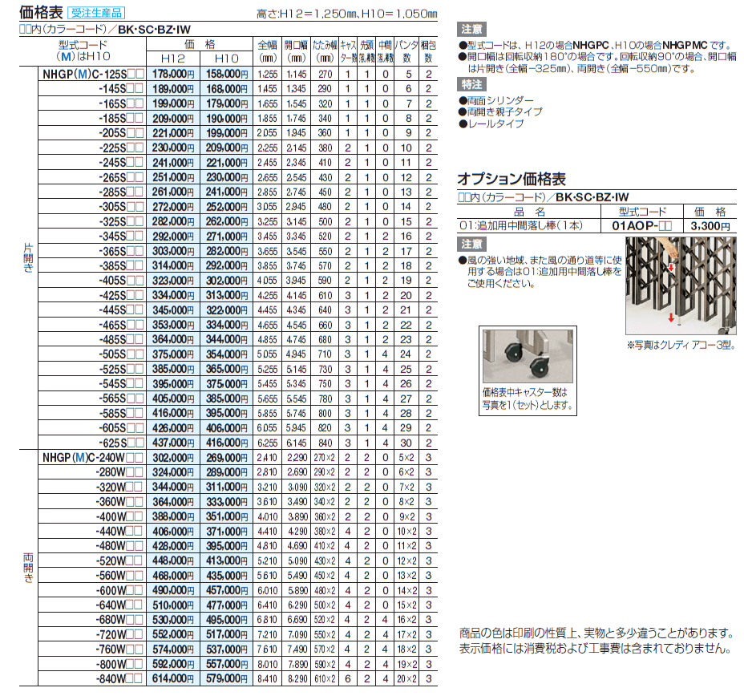Click the H12 price column header
The width and height of the screenshot is (744, 700).
coord(173,59)
